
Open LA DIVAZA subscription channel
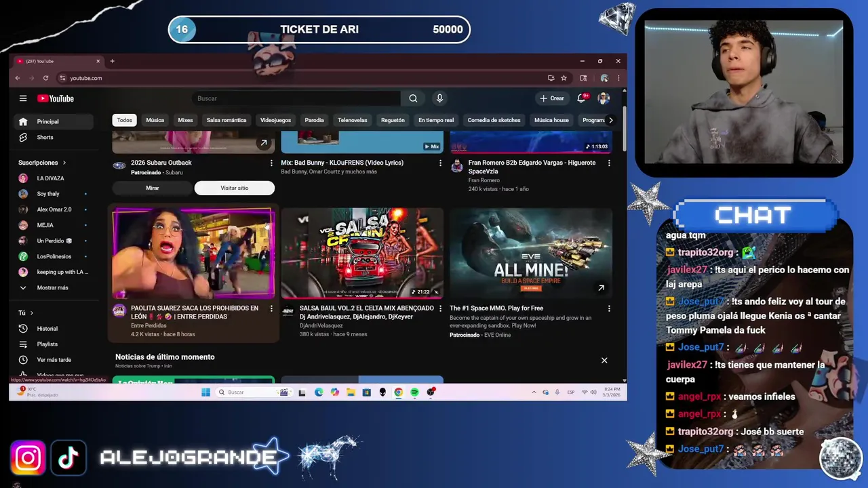[54, 178]
